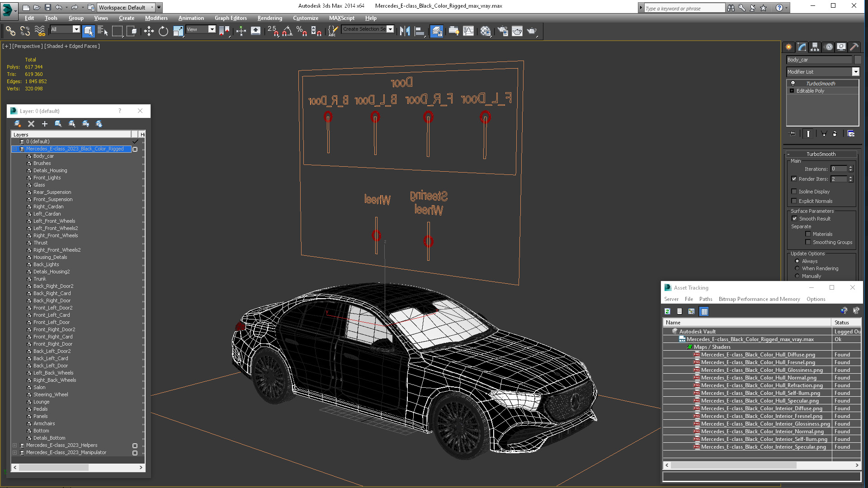This screenshot has height=488, width=868.
Task: Open the Curve Editor
Action: click(x=468, y=31)
